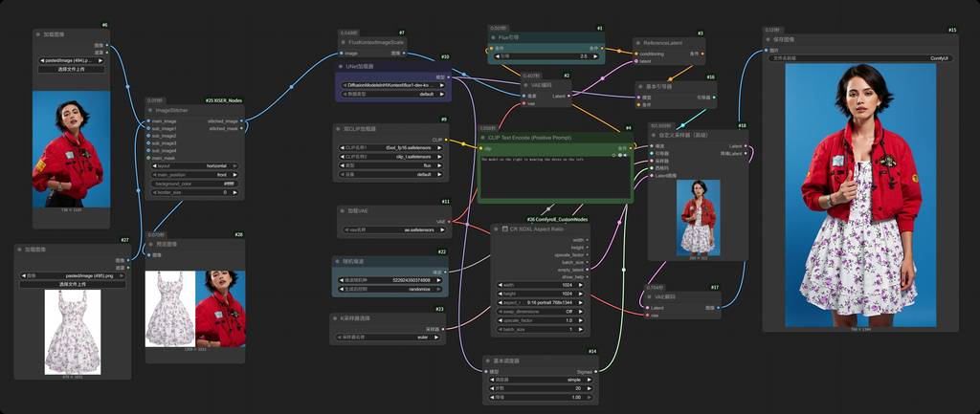Collapse the VAE编码 node title dot
The height and width of the screenshot is (414, 980).
click(527, 85)
